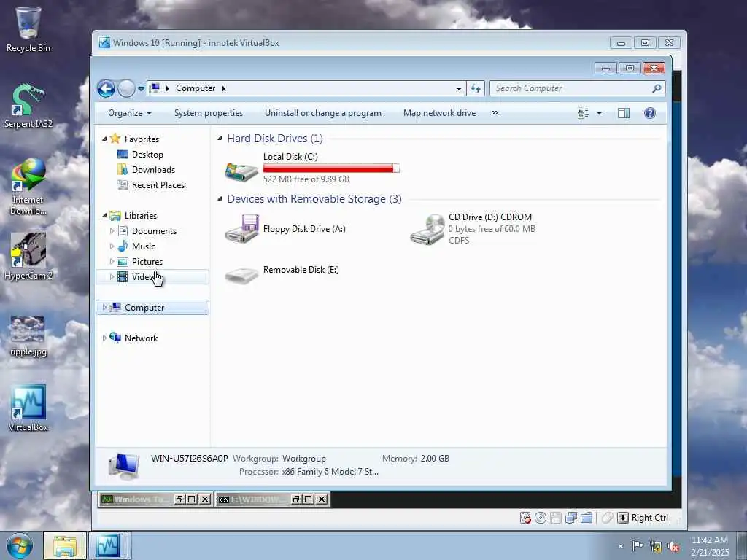Select the ripple.jpg desktop thumbnail
The width and height of the screenshot is (747, 560).
28,335
